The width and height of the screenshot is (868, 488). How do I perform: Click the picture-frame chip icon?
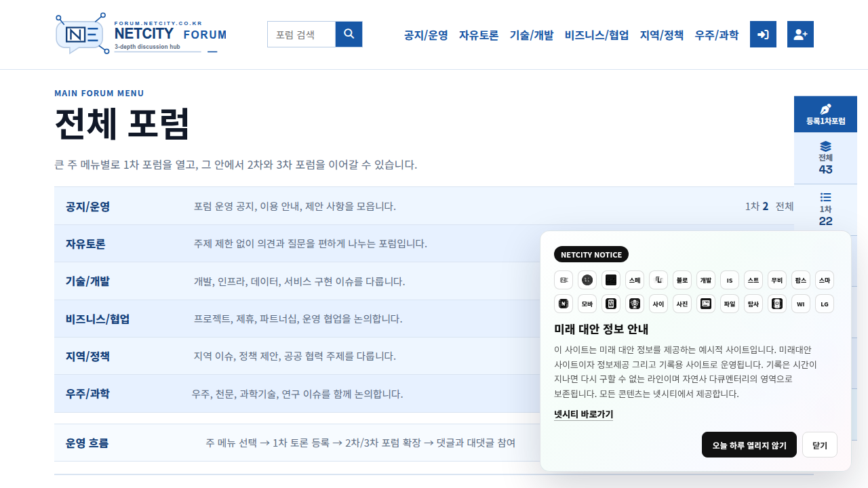(x=706, y=304)
